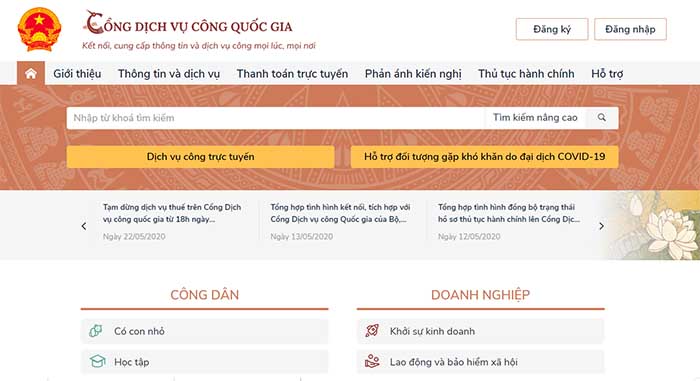Show previous news with left arrow
The height and width of the screenshot is (381, 700).
[84, 226]
